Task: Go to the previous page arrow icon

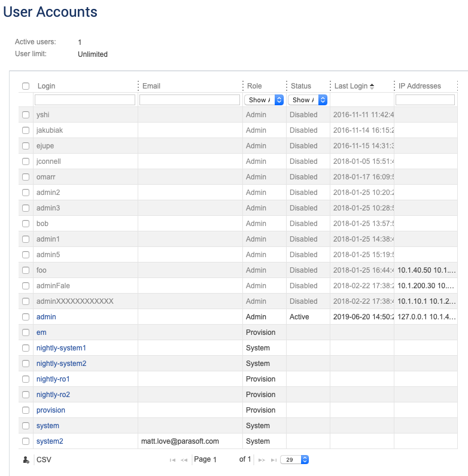Action: [x=184, y=460]
